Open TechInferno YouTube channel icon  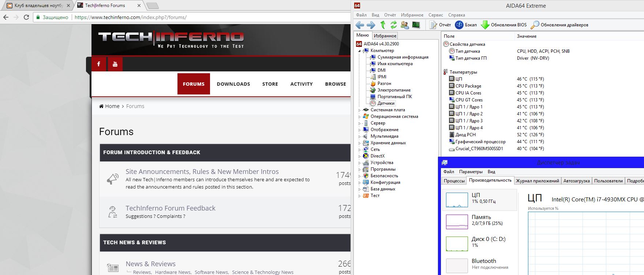point(115,64)
